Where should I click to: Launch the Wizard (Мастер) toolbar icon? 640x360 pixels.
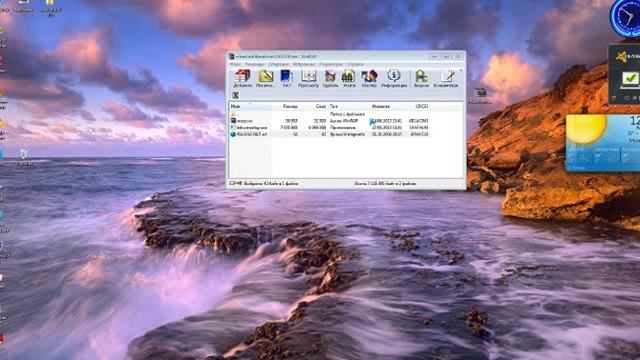[x=369, y=78]
